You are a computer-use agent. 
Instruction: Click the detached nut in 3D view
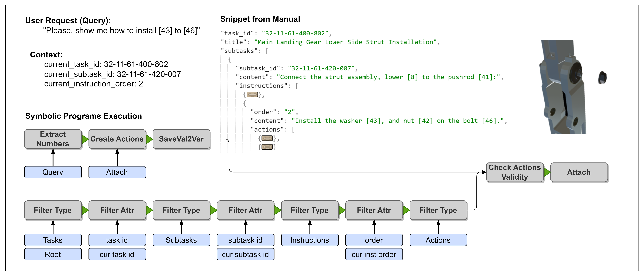602,78
